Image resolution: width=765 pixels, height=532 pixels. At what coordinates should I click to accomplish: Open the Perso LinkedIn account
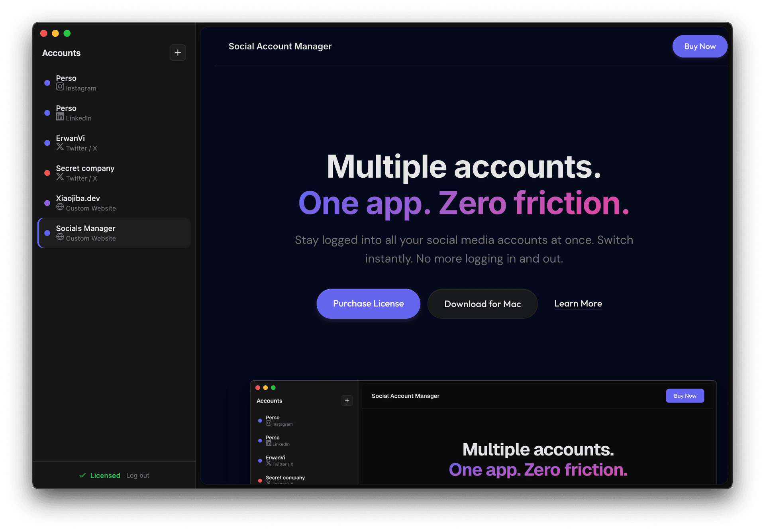114,113
